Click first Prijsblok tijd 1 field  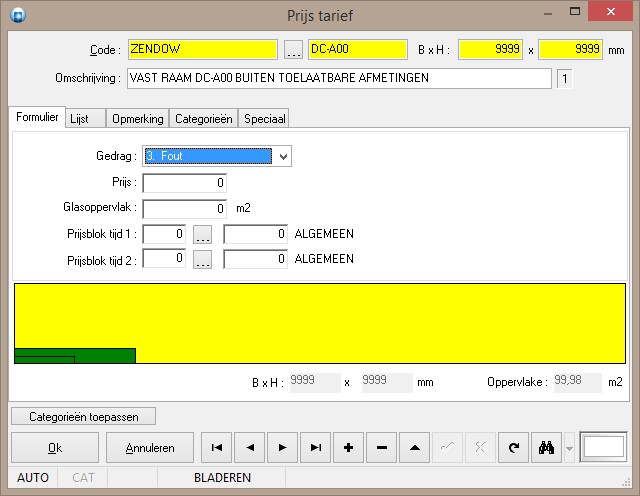164,234
